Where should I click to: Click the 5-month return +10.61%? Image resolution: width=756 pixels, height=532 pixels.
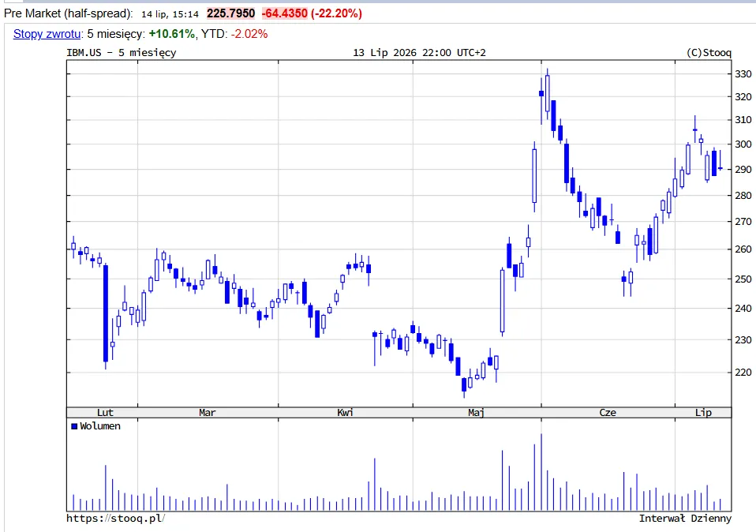[x=172, y=34]
